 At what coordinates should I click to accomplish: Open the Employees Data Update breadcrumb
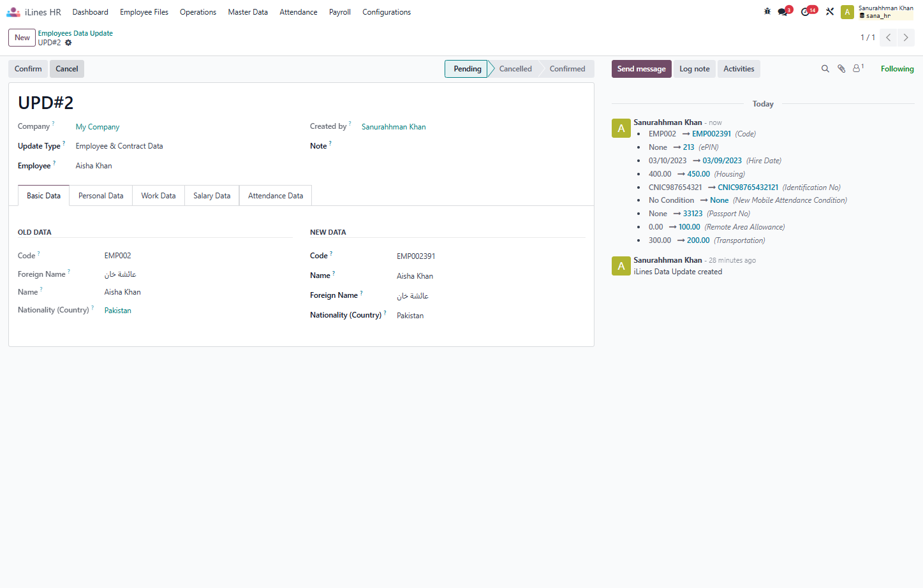point(75,33)
